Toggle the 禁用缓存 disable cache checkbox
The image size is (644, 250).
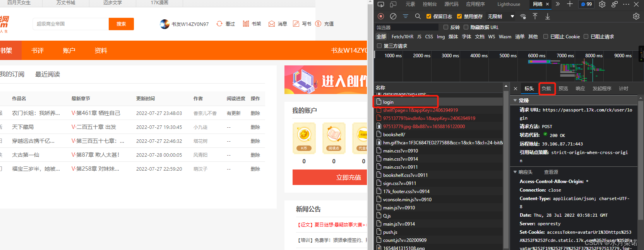(x=459, y=16)
